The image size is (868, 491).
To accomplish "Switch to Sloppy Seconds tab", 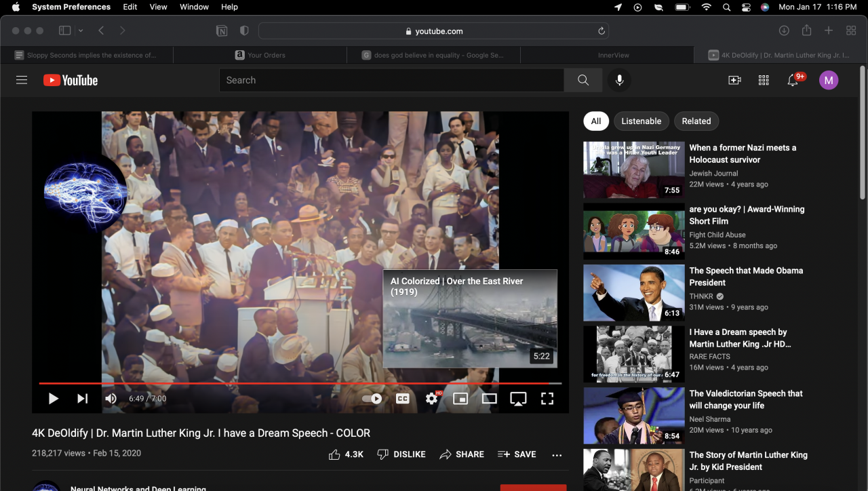I will tap(87, 55).
